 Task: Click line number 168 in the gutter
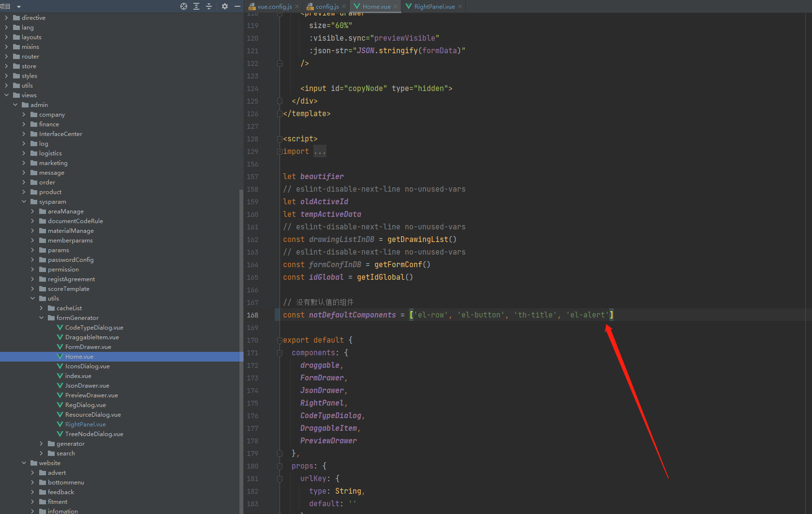tap(252, 315)
